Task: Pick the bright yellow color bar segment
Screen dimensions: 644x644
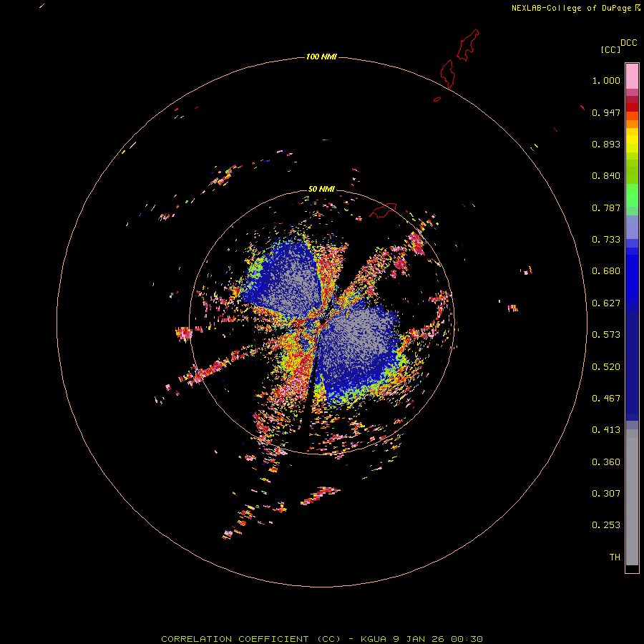Action: 632,140
